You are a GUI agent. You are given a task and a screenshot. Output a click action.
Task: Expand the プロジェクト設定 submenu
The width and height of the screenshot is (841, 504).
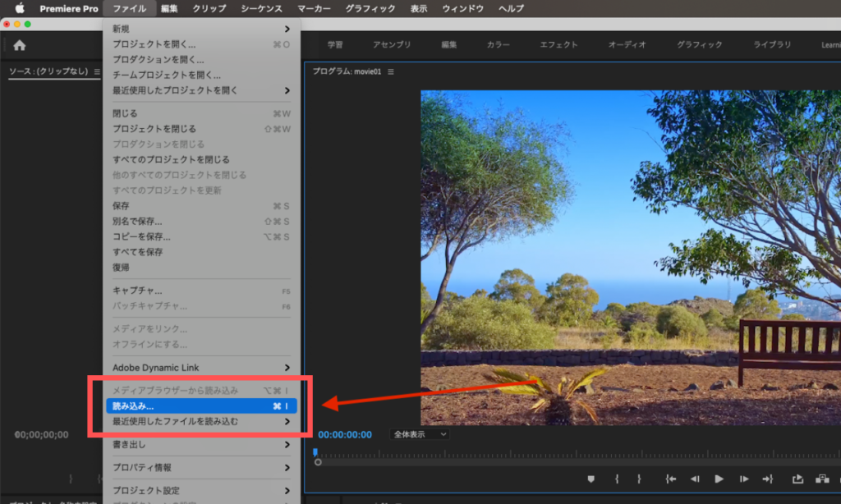click(201, 491)
